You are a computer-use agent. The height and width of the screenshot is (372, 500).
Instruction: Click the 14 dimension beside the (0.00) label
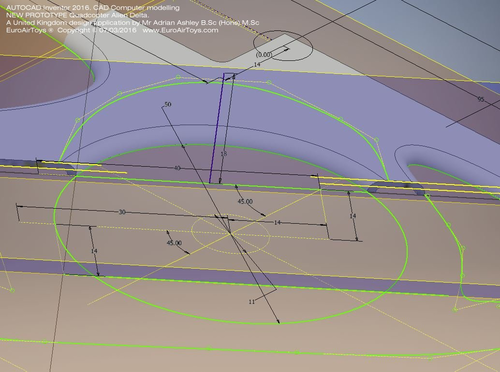pos(257,64)
